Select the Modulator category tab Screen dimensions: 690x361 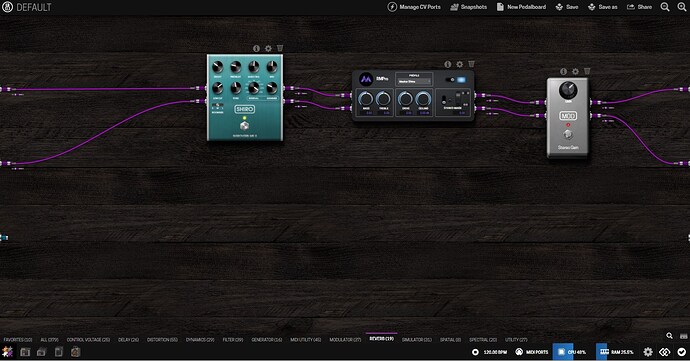coord(345,340)
